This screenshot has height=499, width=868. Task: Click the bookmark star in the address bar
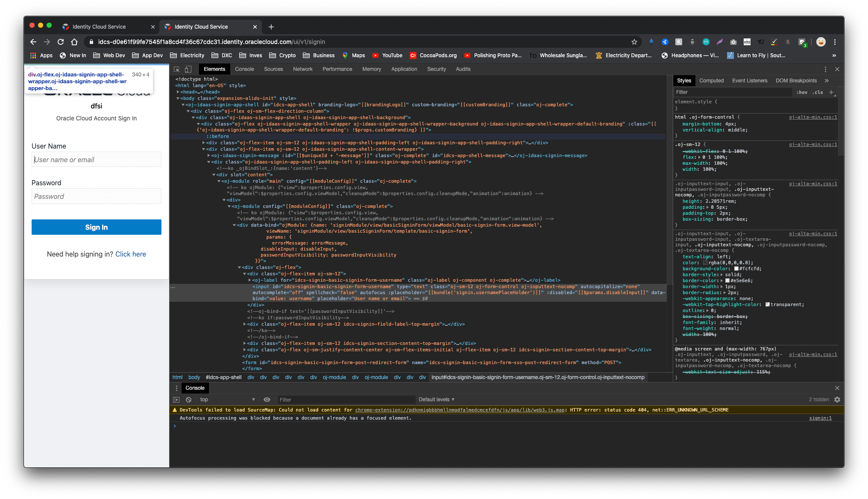635,42
